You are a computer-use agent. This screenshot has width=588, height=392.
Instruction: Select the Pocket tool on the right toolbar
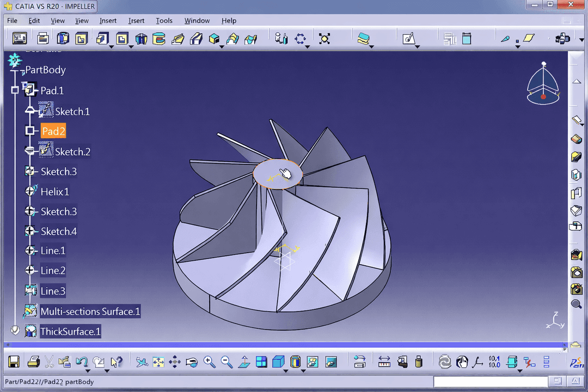point(577,157)
